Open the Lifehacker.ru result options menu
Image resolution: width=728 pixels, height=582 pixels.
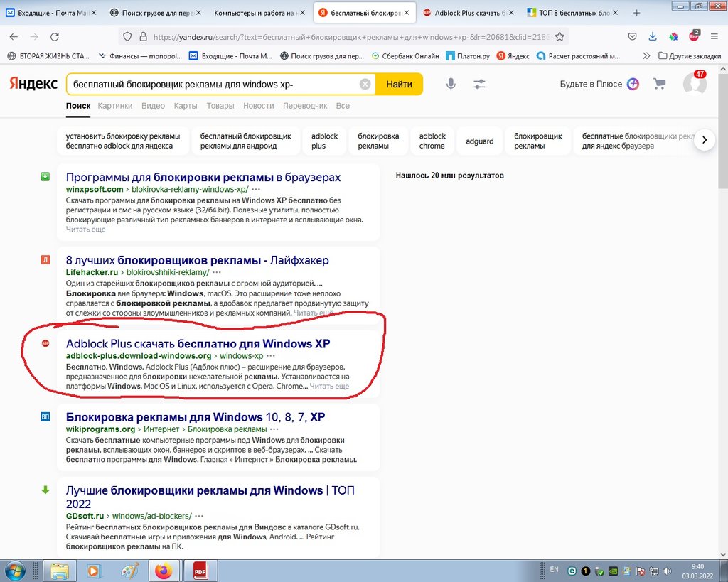tap(216, 272)
